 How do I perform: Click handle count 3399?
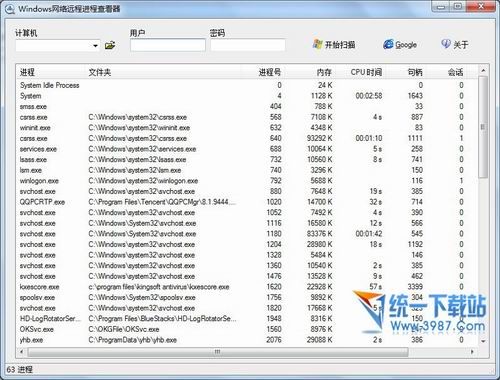pos(415,287)
